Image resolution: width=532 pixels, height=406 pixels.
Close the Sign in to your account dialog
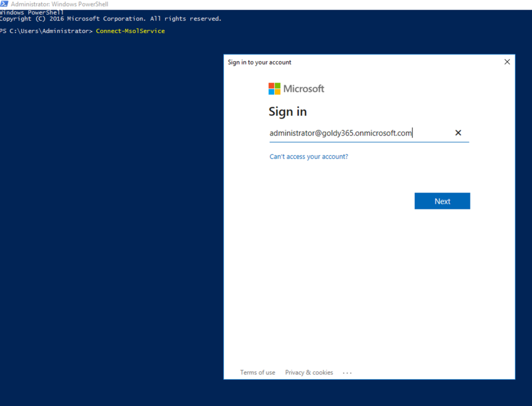[507, 62]
